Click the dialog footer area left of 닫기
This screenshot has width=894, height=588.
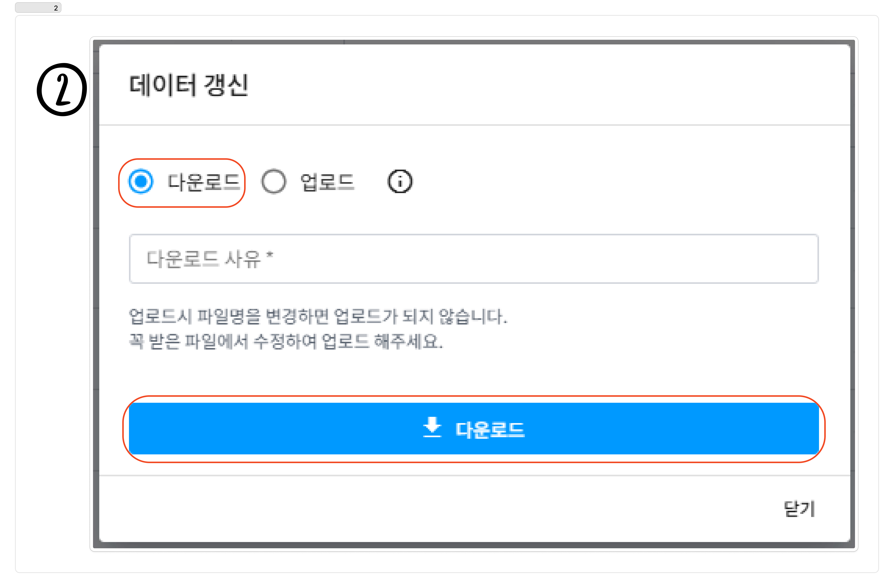click(432, 509)
